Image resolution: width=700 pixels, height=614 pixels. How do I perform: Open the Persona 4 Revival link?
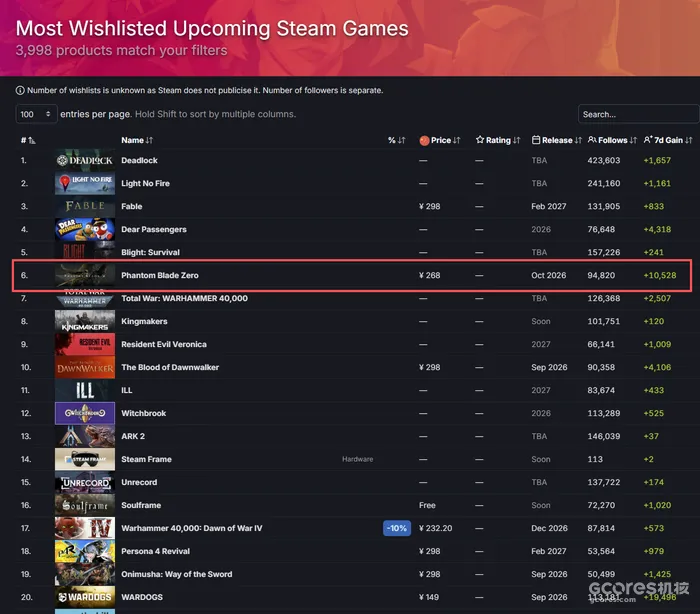click(x=155, y=551)
